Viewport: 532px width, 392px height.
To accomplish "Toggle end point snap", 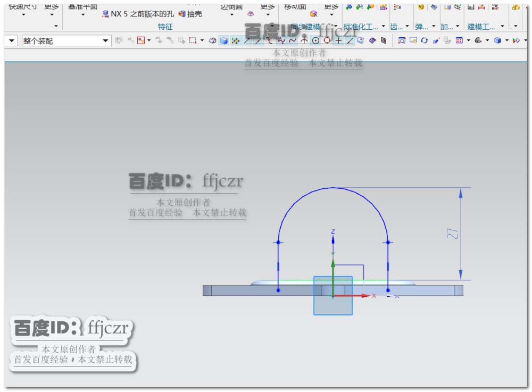I will coord(247,41).
